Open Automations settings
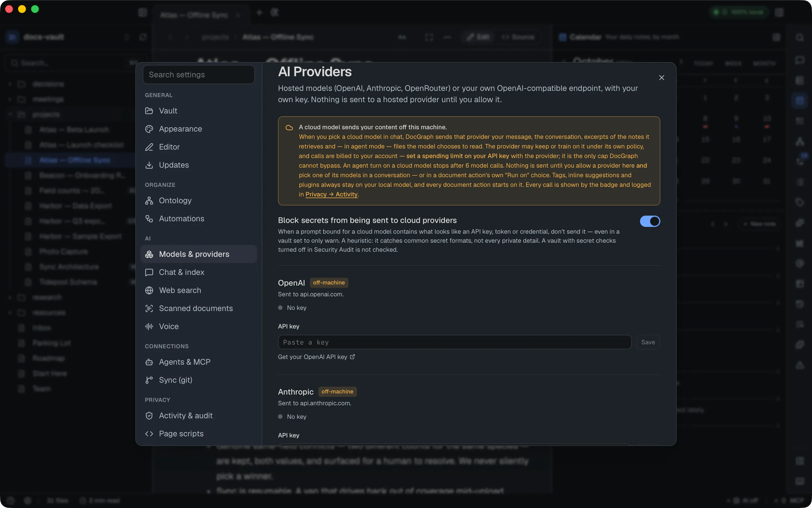Screen dimensions: 812x508 coord(199,219)
